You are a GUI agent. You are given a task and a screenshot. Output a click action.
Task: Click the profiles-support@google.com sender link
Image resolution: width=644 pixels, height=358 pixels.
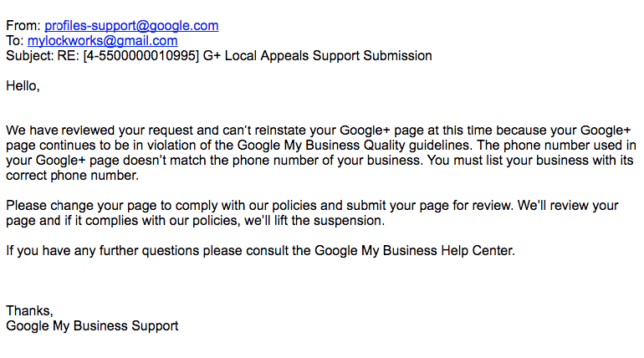(131, 26)
